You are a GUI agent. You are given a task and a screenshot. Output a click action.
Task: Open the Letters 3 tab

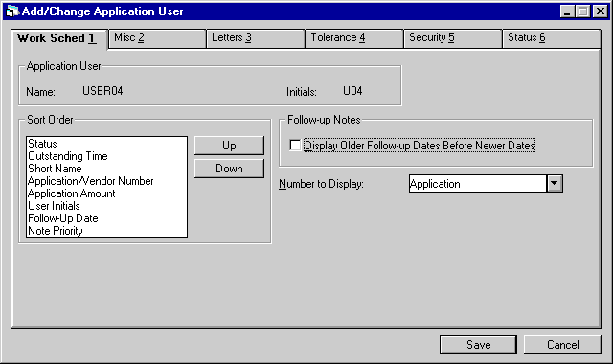point(256,38)
